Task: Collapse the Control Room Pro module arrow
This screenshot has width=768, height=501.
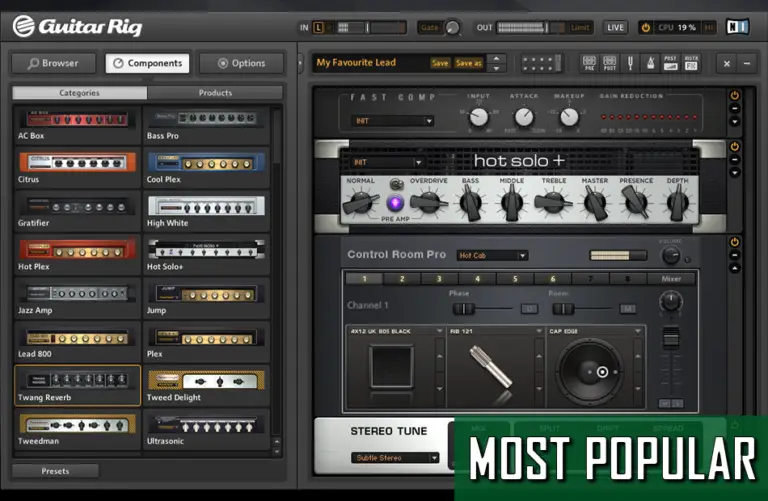Action: pyautogui.click(x=735, y=268)
